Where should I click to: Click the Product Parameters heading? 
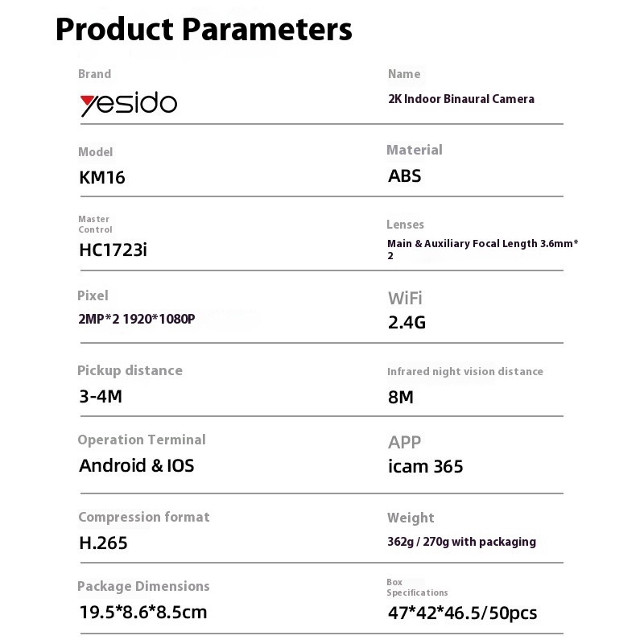coord(204,30)
